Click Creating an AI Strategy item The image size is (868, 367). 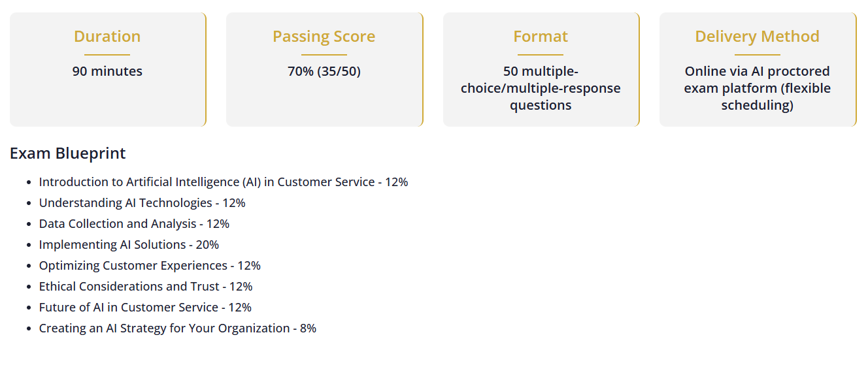point(178,328)
